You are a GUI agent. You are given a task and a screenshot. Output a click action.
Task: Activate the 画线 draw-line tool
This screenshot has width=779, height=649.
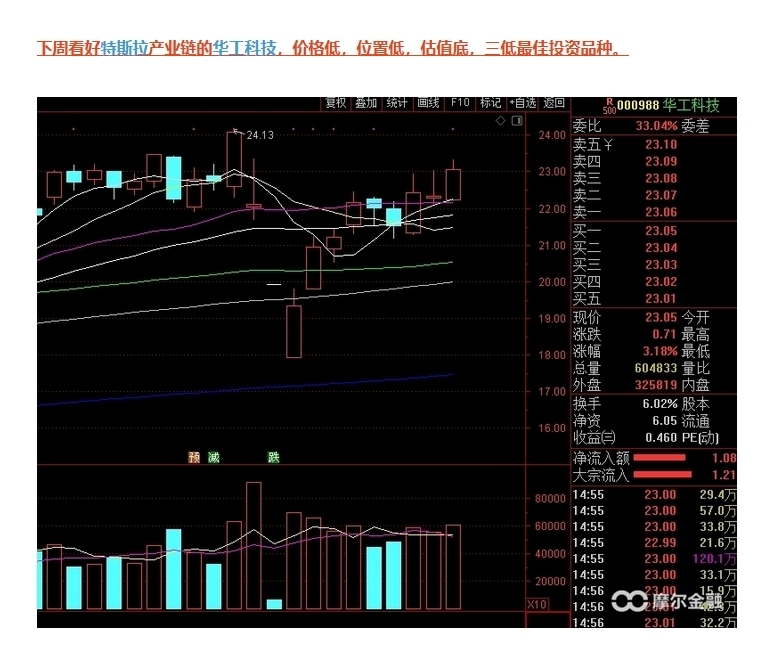(x=428, y=103)
